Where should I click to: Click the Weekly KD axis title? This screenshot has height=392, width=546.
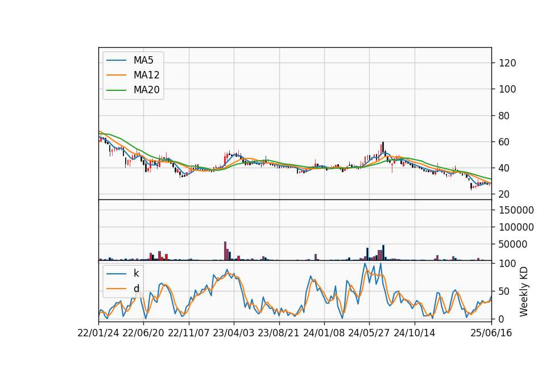(x=524, y=292)
